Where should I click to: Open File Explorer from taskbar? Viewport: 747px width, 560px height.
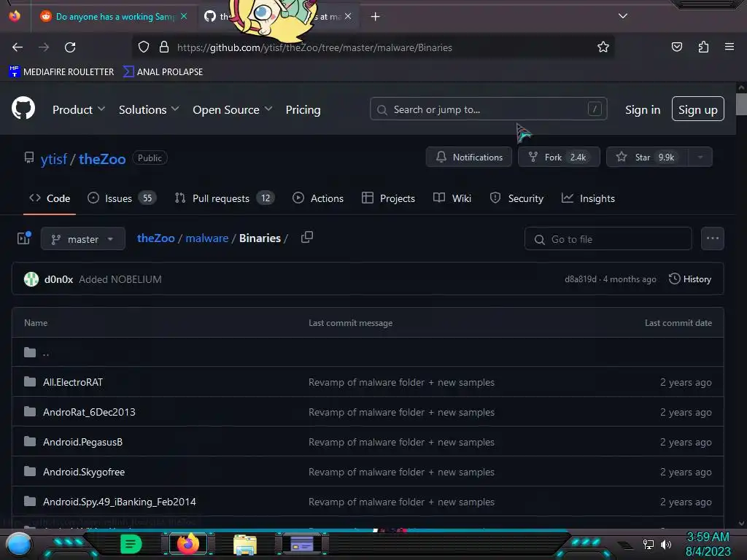[x=245, y=544]
